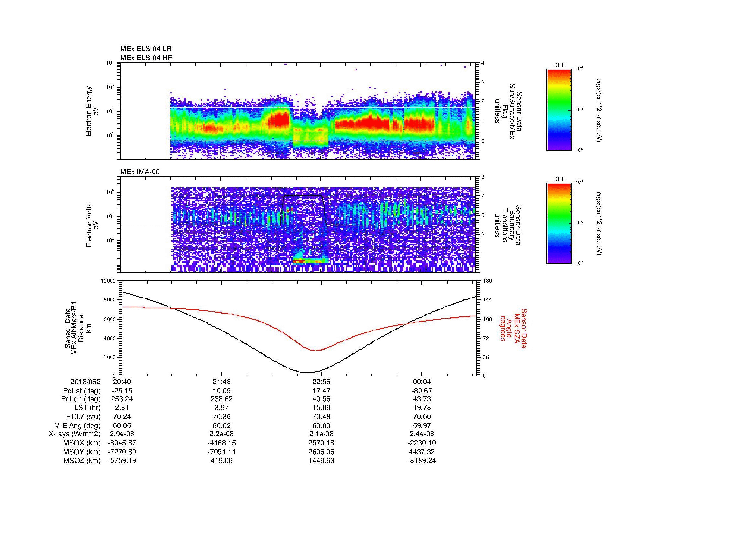Click the '180' SZA axis tick

click(488, 281)
